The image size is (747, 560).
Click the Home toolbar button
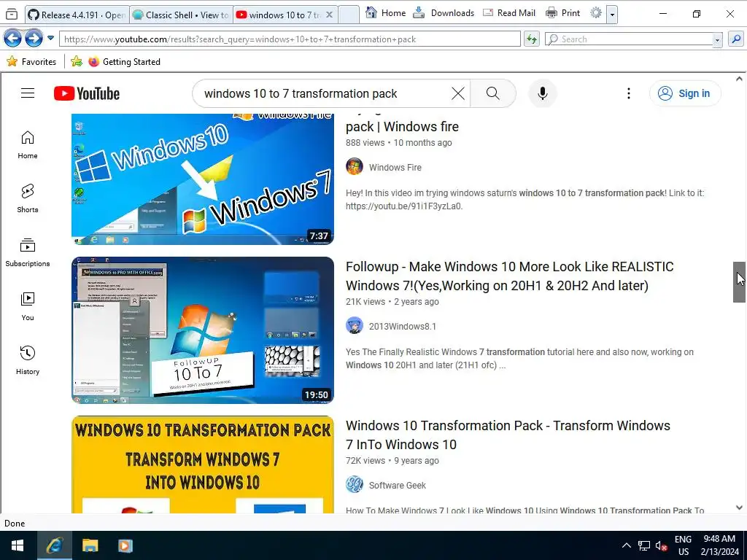[x=385, y=13]
